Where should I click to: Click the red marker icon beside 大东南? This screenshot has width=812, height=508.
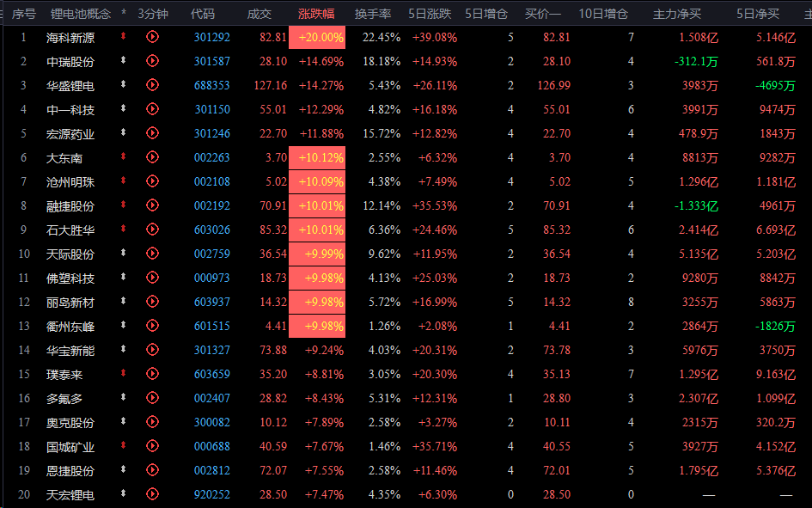pos(124,157)
